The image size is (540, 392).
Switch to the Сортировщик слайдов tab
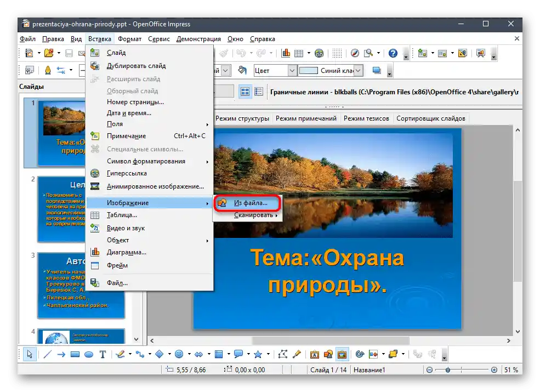pyautogui.click(x=430, y=118)
